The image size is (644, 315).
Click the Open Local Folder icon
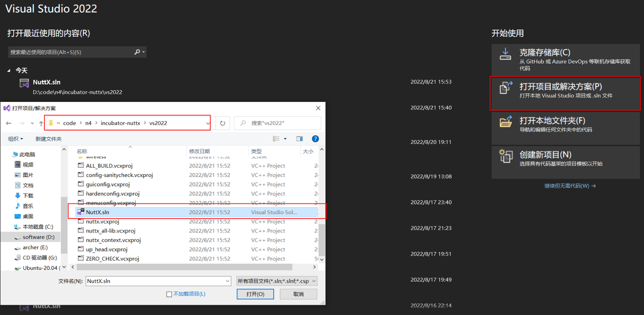(506, 122)
